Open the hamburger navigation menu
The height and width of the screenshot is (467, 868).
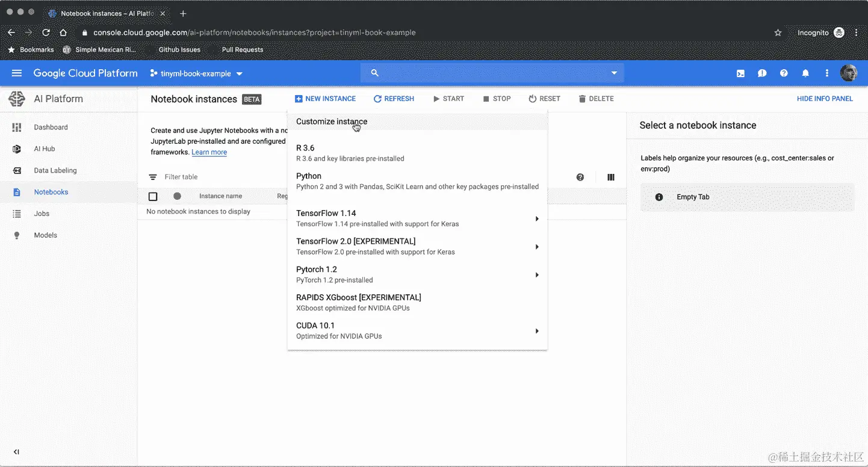(x=17, y=73)
